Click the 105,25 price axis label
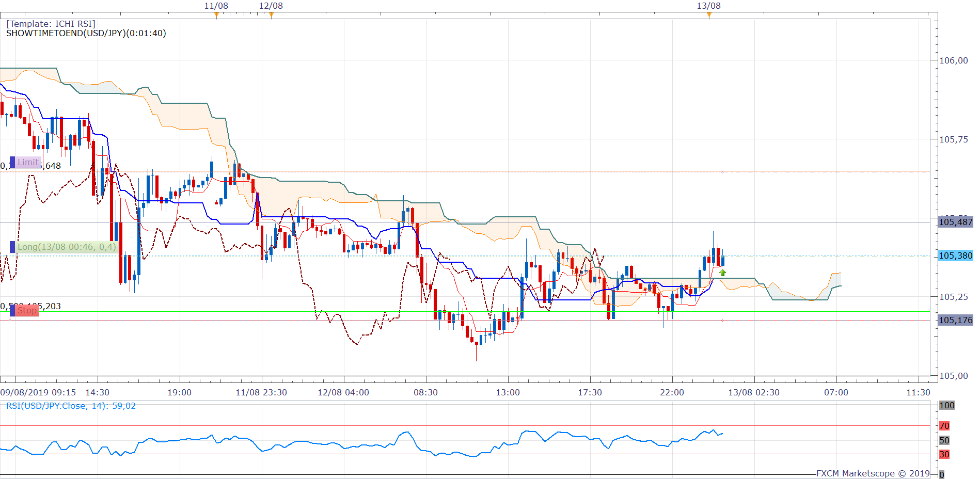Viewport: 980px width, 479px height. coord(953,297)
